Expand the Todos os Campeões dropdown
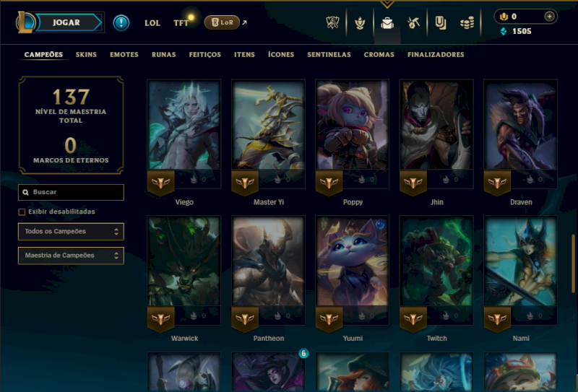The image size is (578, 392). tap(71, 231)
